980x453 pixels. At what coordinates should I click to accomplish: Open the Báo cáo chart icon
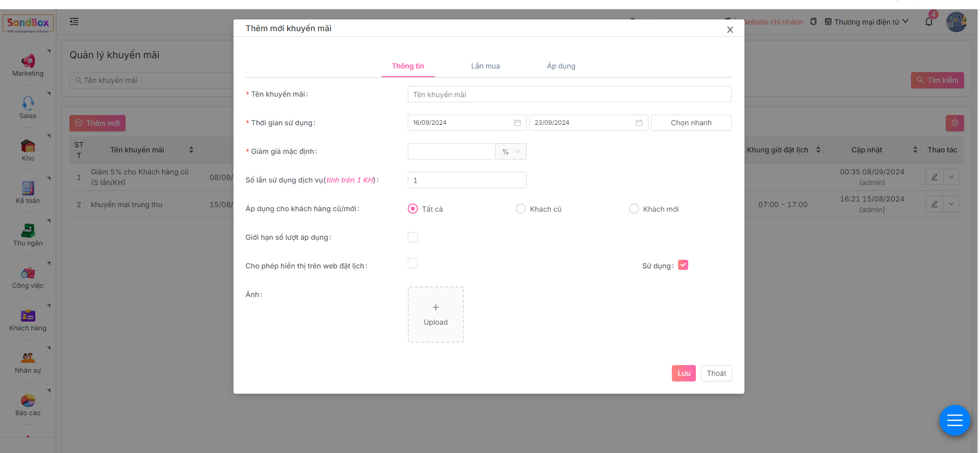pos(28,400)
